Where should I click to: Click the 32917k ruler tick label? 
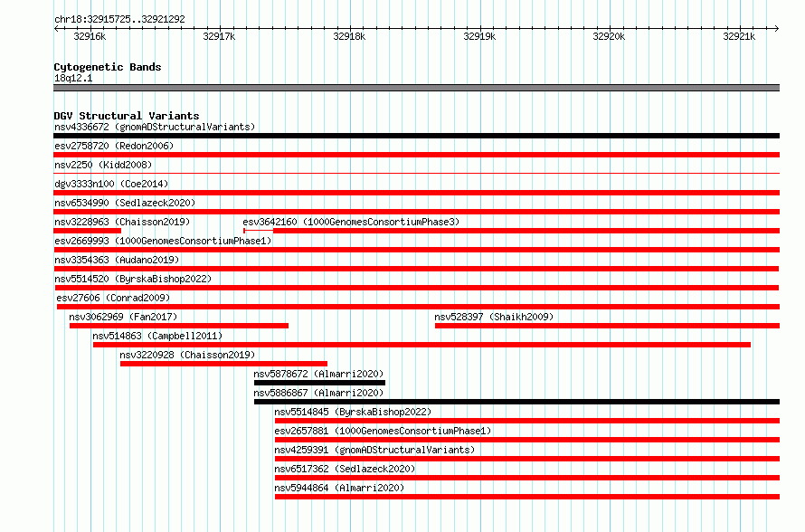[x=219, y=36]
